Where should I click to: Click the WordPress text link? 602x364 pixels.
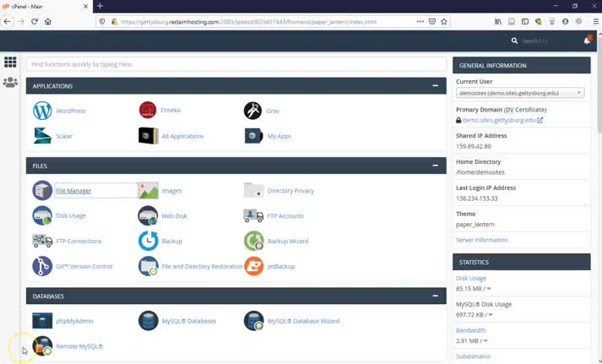(x=71, y=111)
